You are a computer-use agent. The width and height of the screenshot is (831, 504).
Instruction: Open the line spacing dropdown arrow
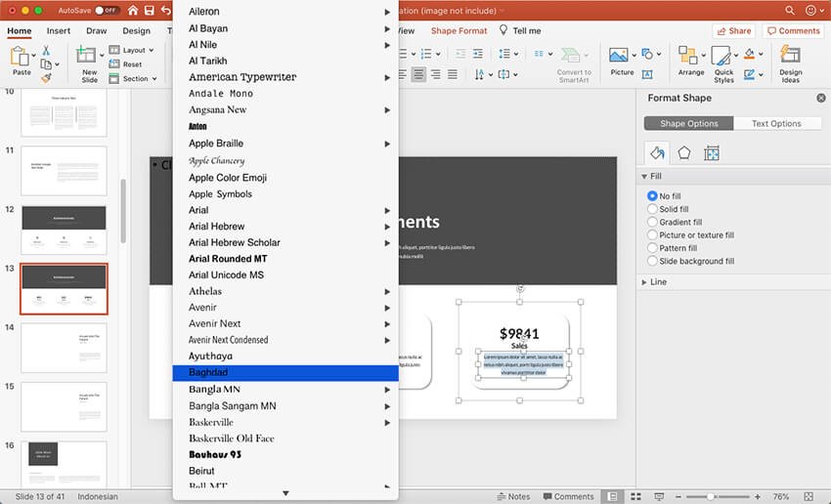(516, 54)
